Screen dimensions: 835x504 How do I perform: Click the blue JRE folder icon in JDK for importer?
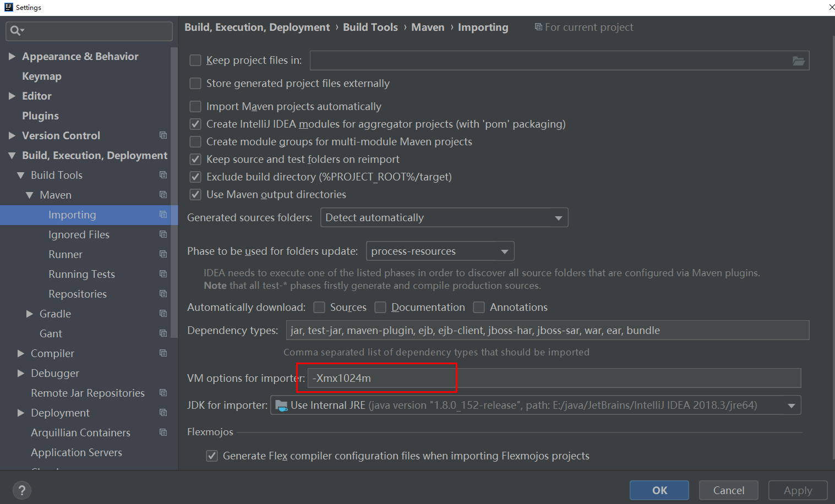tap(282, 405)
